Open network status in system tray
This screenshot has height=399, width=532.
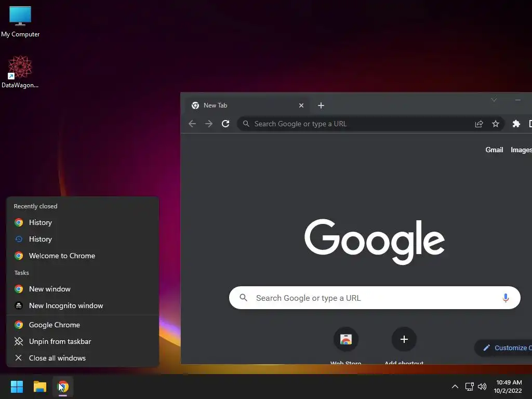470,387
